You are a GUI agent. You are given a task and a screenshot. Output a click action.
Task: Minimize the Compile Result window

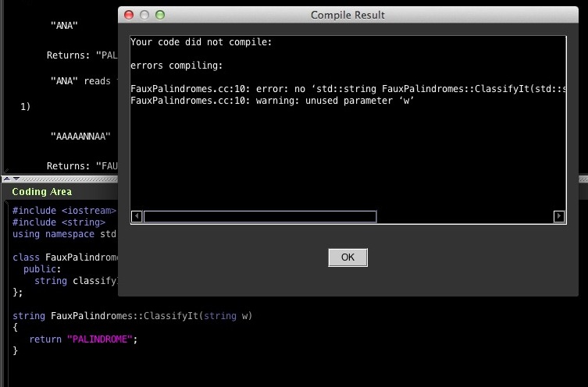click(x=144, y=15)
